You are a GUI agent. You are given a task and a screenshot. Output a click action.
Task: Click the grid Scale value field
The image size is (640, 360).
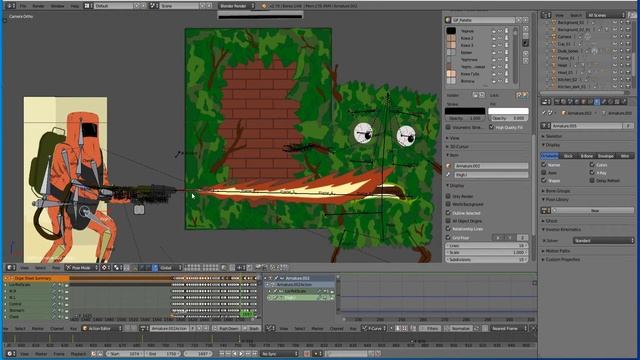(487, 253)
